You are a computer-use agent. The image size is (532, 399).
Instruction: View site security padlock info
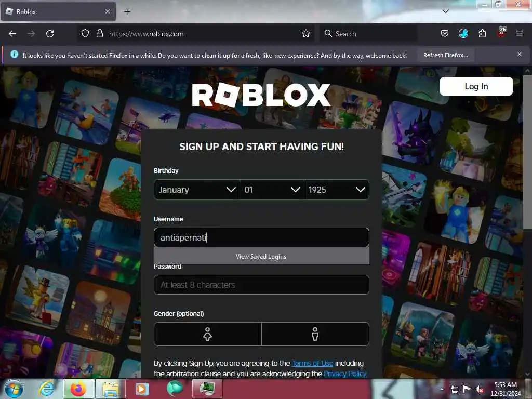click(99, 34)
